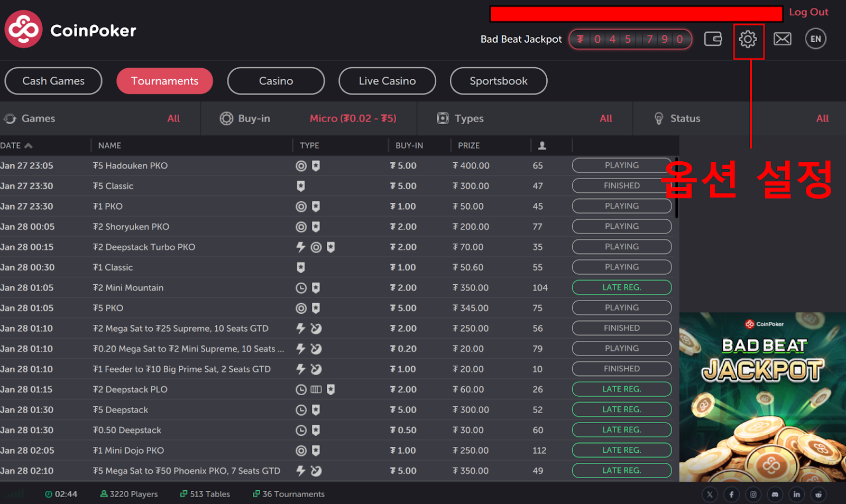Click the target icon on ₮2 Shoryuken PKO
Image resolution: width=846 pixels, height=504 pixels.
pos(301,227)
